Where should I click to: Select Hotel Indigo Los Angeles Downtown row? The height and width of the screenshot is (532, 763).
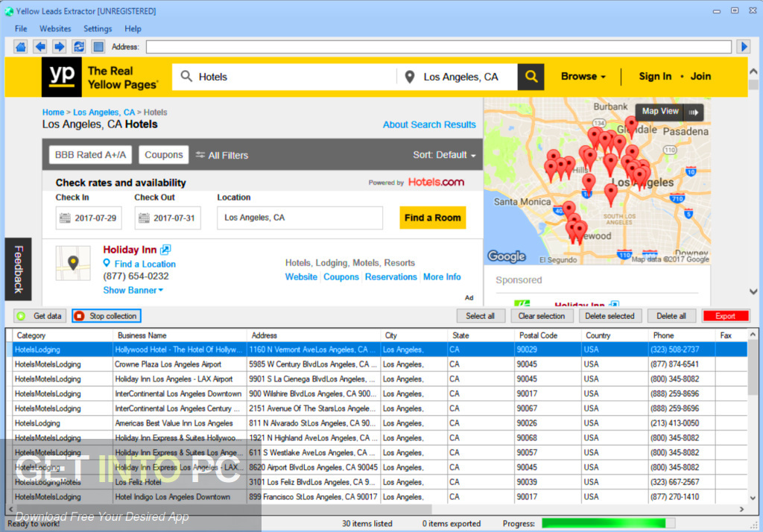pyautogui.click(x=377, y=496)
